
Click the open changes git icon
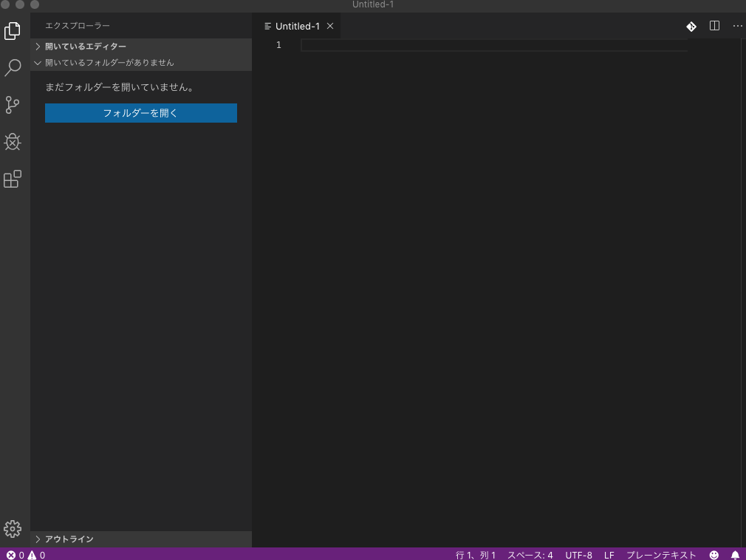pos(691,26)
